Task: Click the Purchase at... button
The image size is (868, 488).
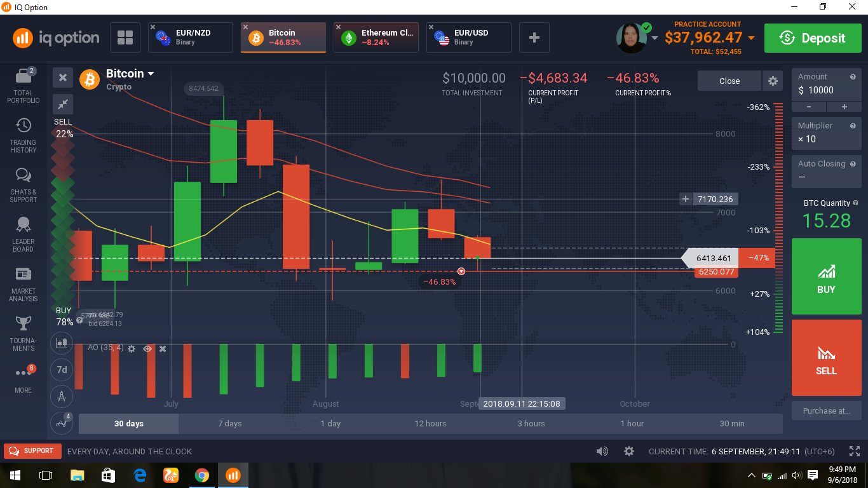Action: coord(826,410)
